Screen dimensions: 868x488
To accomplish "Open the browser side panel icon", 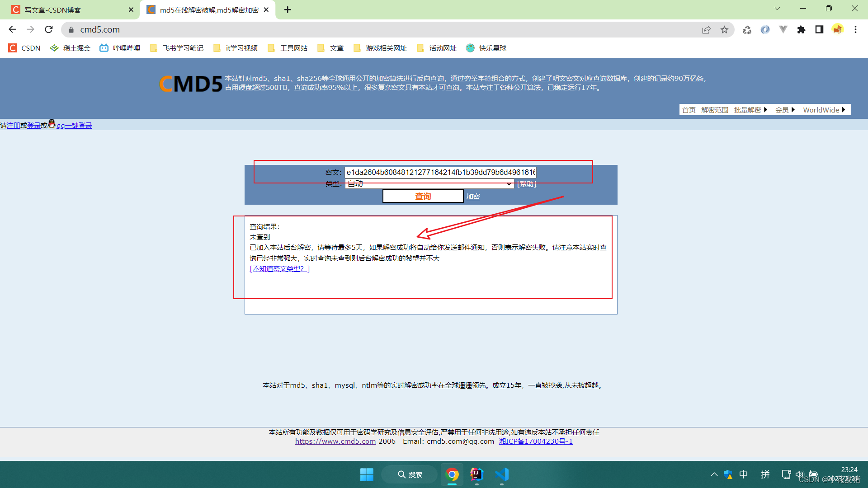I will pyautogui.click(x=819, y=29).
